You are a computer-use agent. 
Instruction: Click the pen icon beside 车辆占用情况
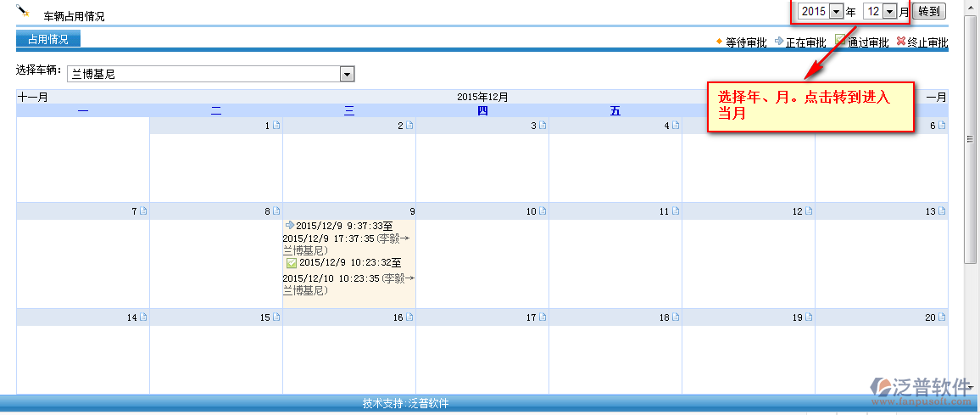click(23, 11)
